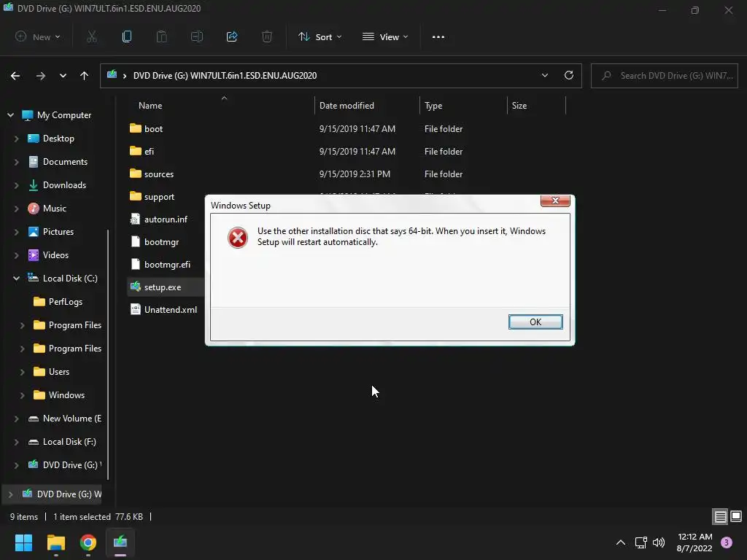Open Documents in navigation pane
Viewport: 747px width, 560px height.
65,162
